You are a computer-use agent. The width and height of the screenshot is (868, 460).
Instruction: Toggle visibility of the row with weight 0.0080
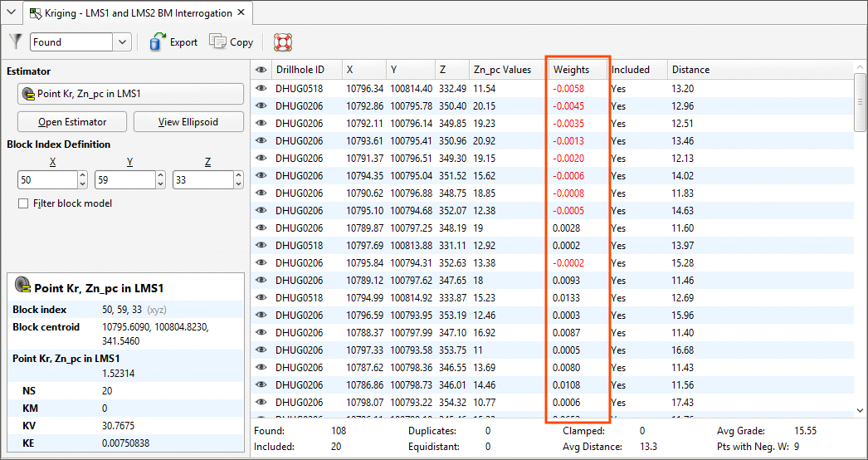(261, 368)
